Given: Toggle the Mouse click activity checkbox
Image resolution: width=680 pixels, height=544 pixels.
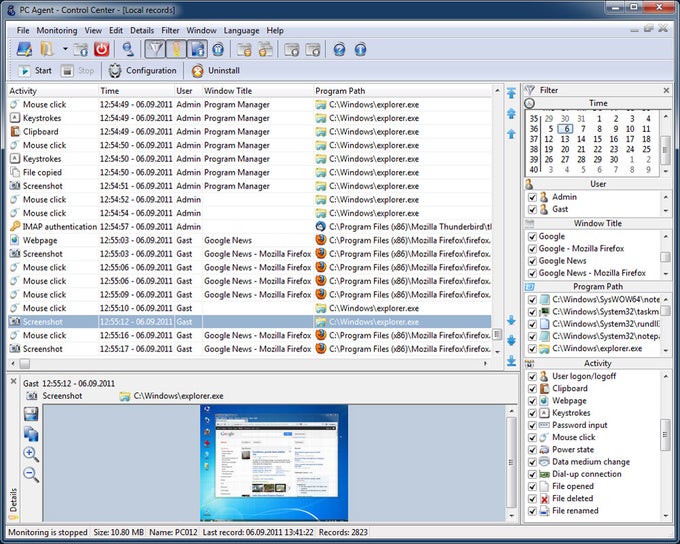Looking at the screenshot, I should (x=532, y=438).
